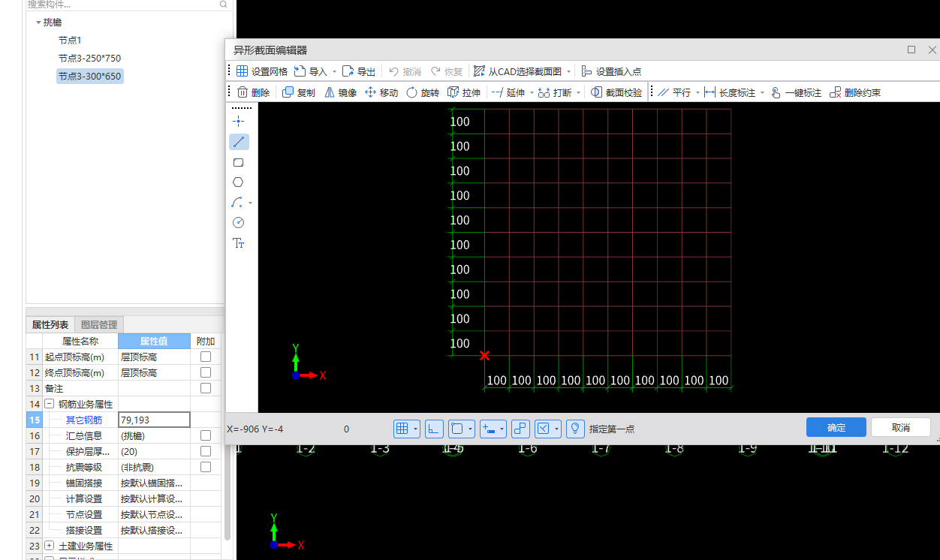
Task: Switch to the 图层管理 tab
Action: pos(99,325)
